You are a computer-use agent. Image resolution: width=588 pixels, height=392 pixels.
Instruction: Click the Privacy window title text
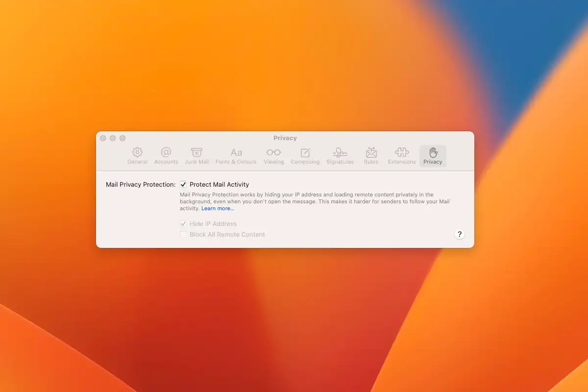tap(285, 138)
